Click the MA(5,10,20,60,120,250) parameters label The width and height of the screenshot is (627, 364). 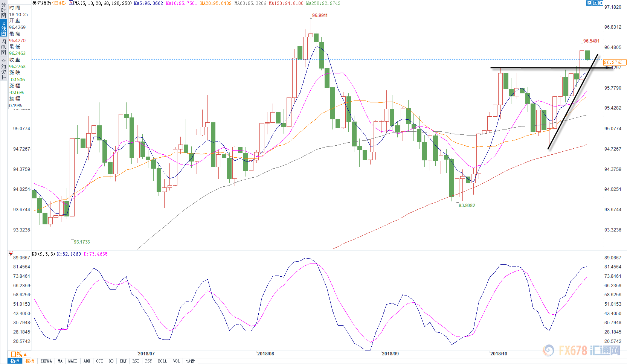[x=104, y=3]
